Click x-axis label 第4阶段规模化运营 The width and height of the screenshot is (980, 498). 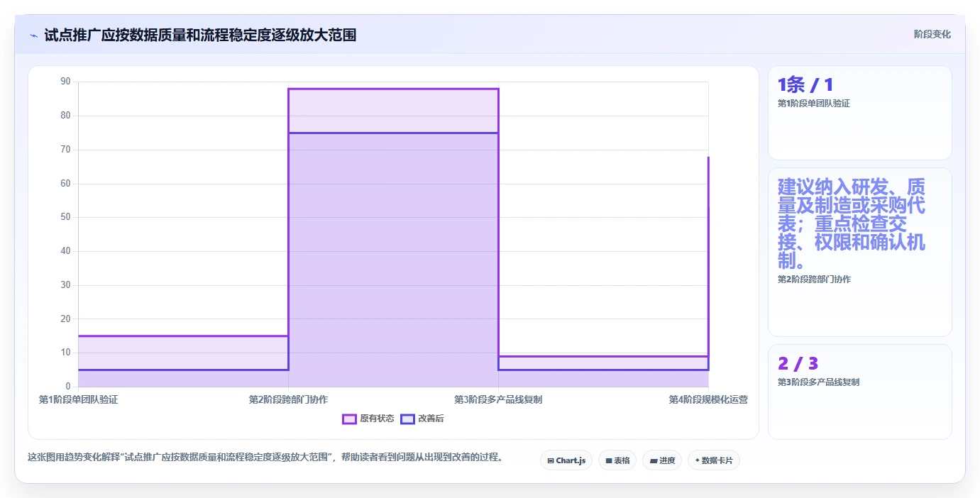point(708,399)
